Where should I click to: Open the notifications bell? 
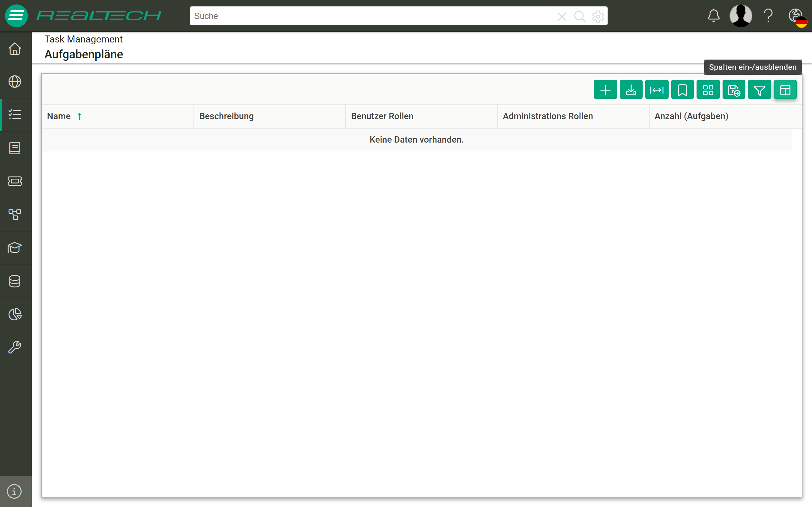[713, 16]
